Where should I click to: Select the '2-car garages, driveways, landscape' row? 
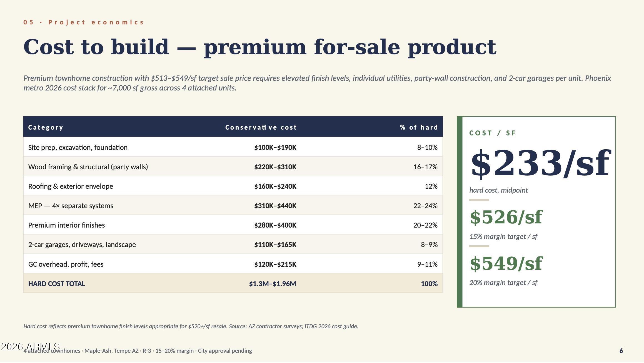click(233, 244)
